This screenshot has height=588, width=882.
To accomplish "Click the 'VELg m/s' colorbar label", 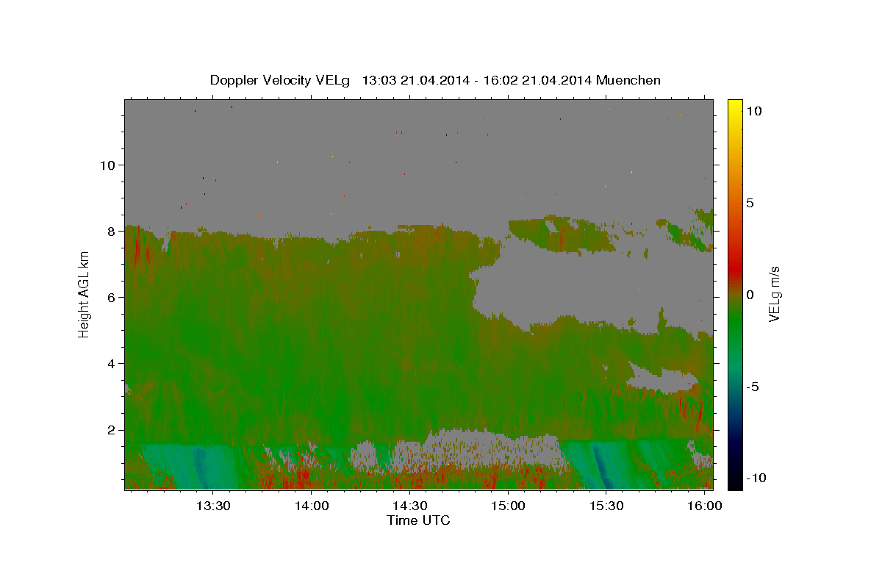I will [x=774, y=294].
